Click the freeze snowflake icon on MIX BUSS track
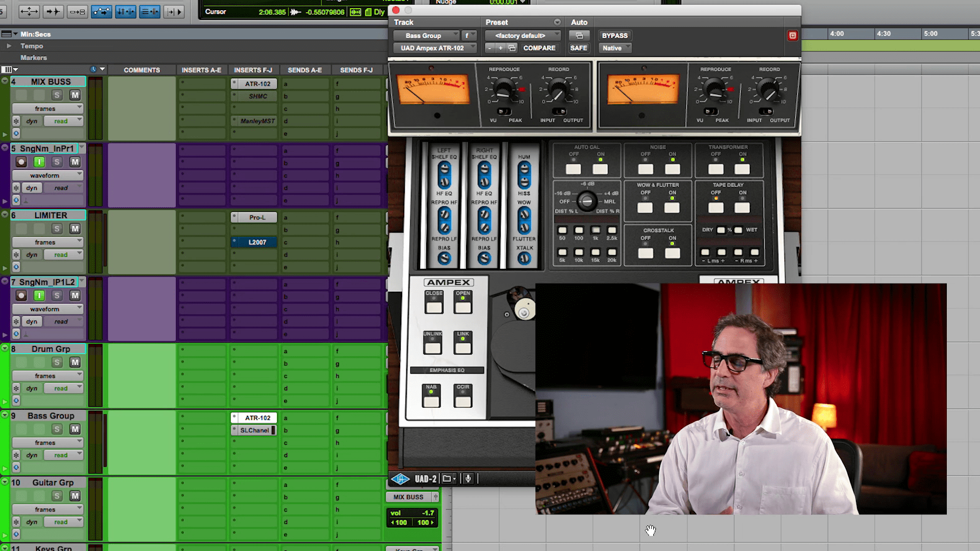 (16, 121)
